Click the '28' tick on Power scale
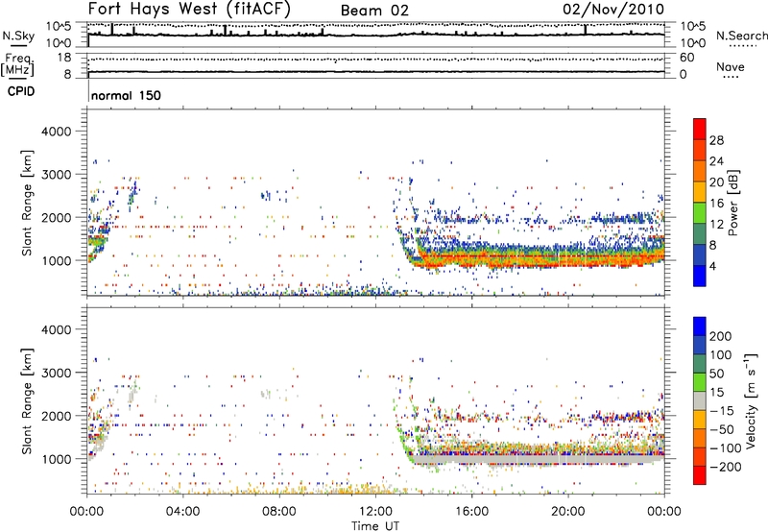The width and height of the screenshot is (768, 532). click(716, 140)
